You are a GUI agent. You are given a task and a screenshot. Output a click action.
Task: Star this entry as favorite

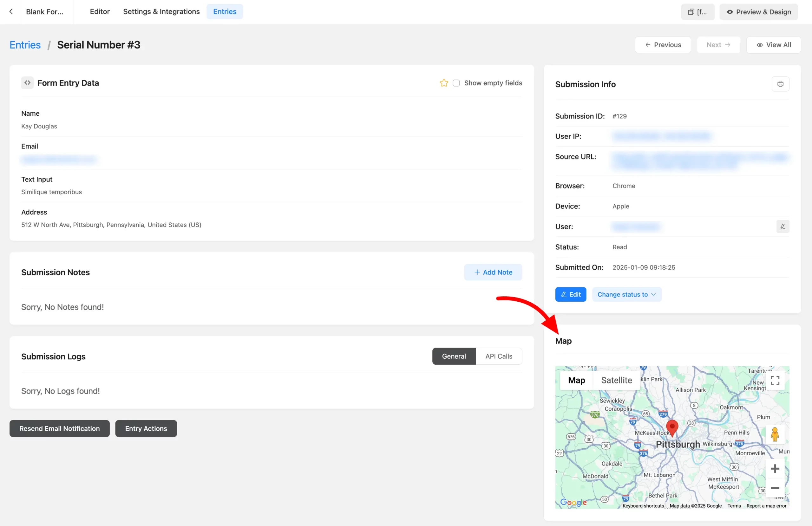[x=443, y=83]
